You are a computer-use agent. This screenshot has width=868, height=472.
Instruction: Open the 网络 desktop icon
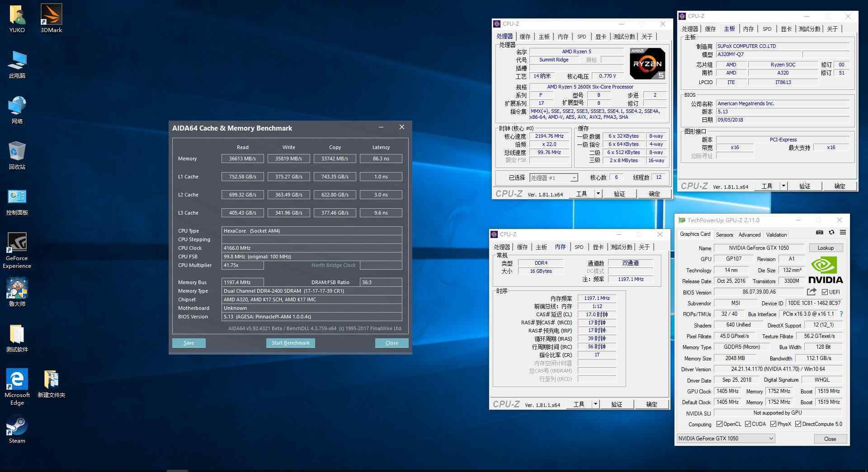click(17, 109)
